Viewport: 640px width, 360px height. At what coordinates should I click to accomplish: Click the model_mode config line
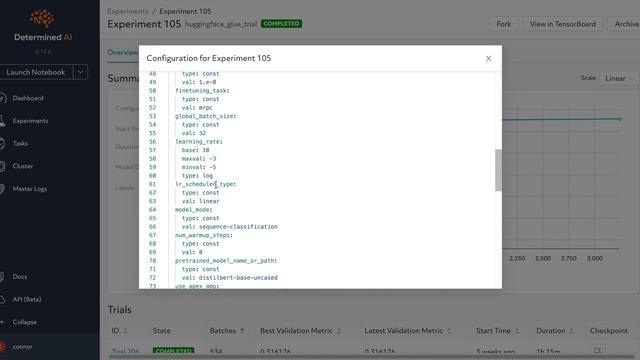pyautogui.click(x=193, y=210)
